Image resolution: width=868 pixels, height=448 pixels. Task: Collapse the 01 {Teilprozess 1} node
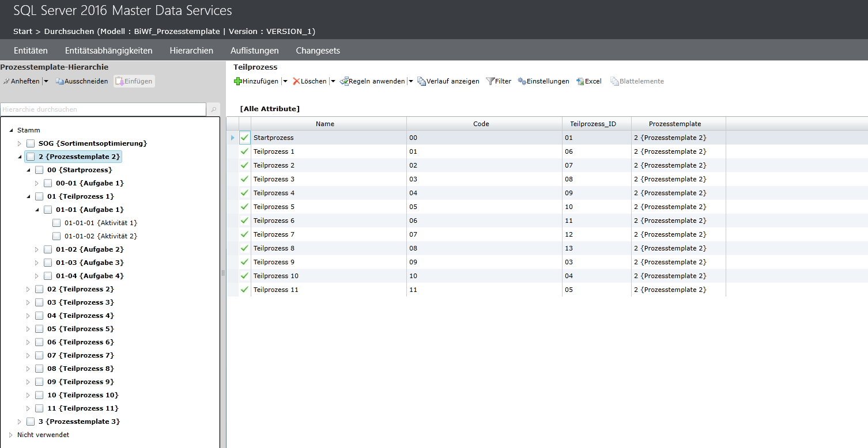click(28, 196)
